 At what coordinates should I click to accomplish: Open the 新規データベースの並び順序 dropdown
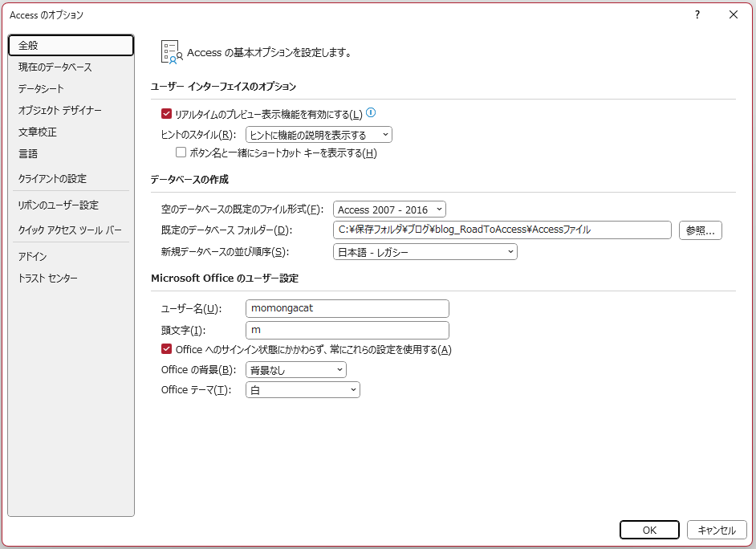point(425,252)
